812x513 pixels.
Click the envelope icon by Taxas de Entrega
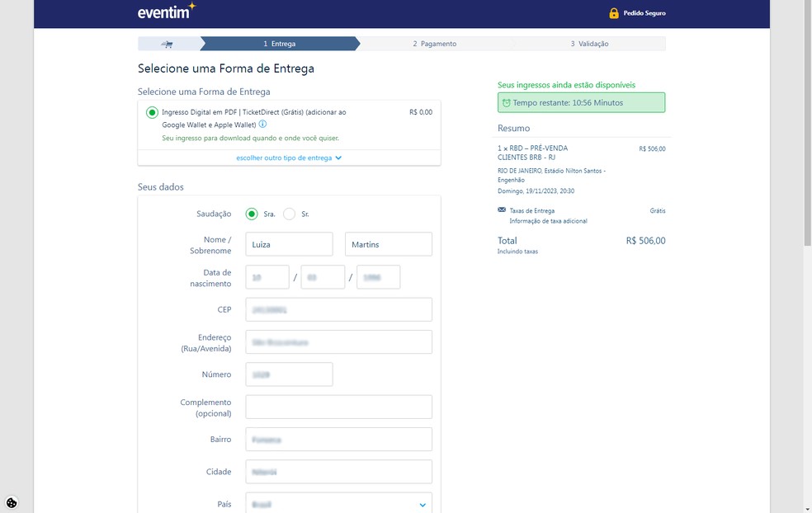[x=502, y=210]
